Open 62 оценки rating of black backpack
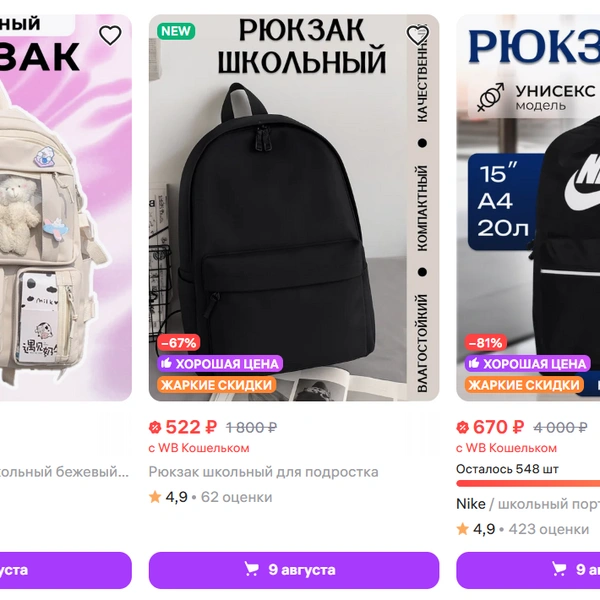This screenshot has width=600, height=600. [236, 497]
